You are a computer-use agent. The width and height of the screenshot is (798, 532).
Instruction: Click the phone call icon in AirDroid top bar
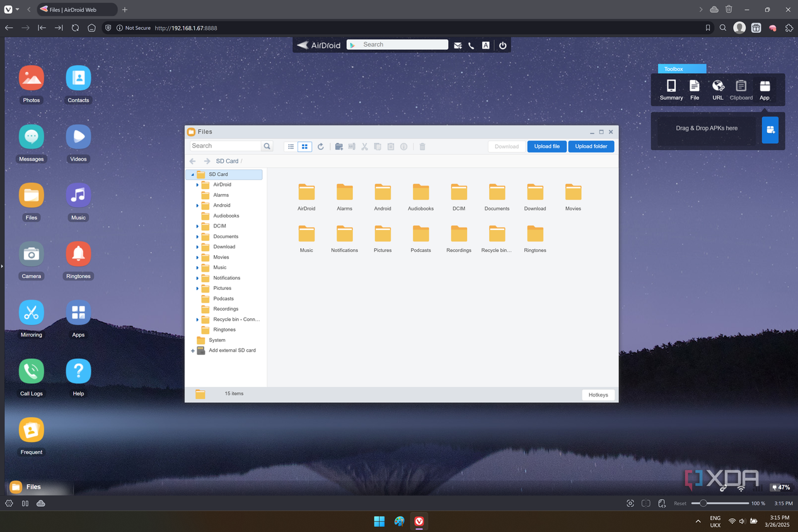coord(471,45)
